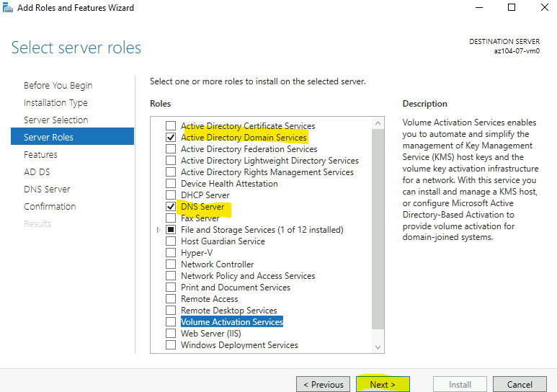Select Network Controller role label
Image resolution: width=557 pixels, height=392 pixels.
point(218,264)
